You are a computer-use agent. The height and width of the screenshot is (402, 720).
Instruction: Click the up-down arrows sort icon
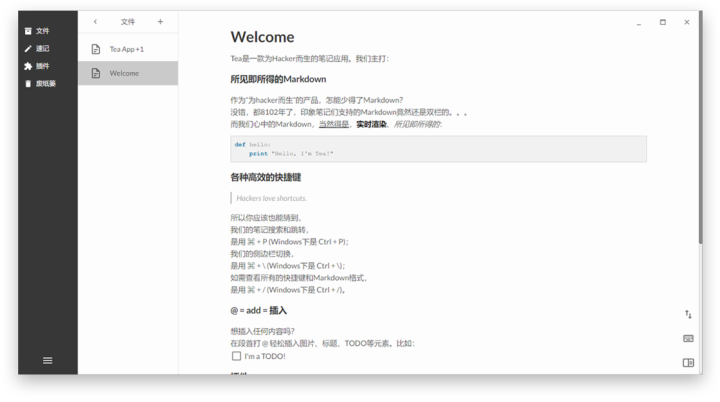(688, 314)
